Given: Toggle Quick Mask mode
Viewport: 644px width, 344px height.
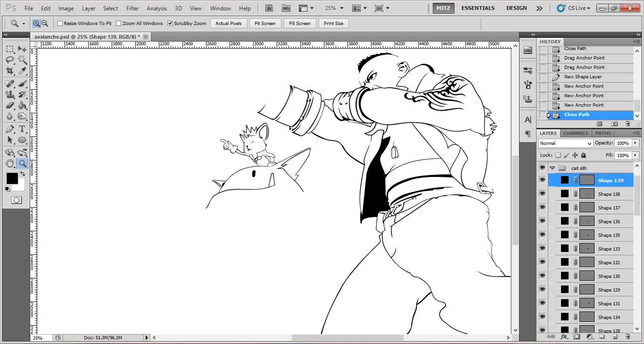Looking at the screenshot, I should tap(16, 200).
